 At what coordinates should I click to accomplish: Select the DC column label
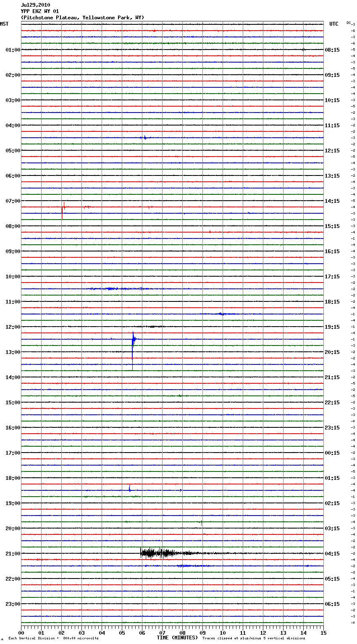[x=349, y=23]
